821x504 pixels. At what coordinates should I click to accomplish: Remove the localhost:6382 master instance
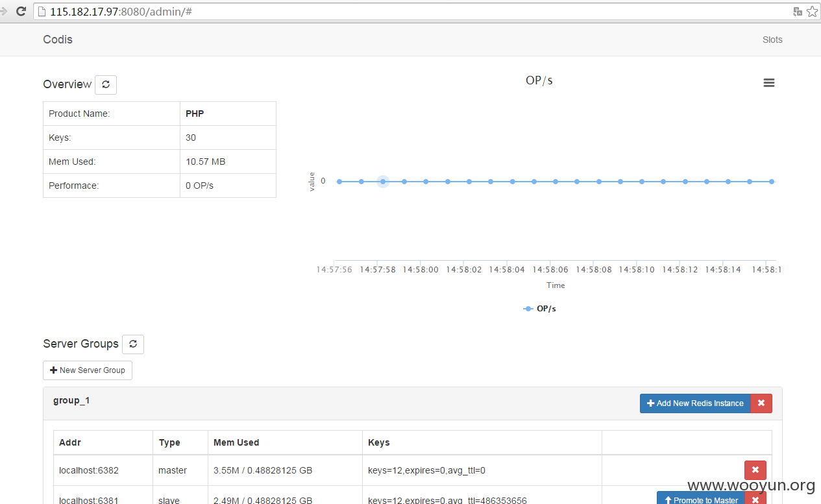point(755,470)
